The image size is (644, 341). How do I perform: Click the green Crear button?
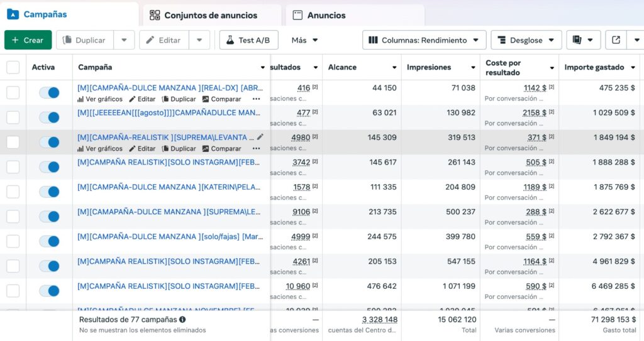28,40
